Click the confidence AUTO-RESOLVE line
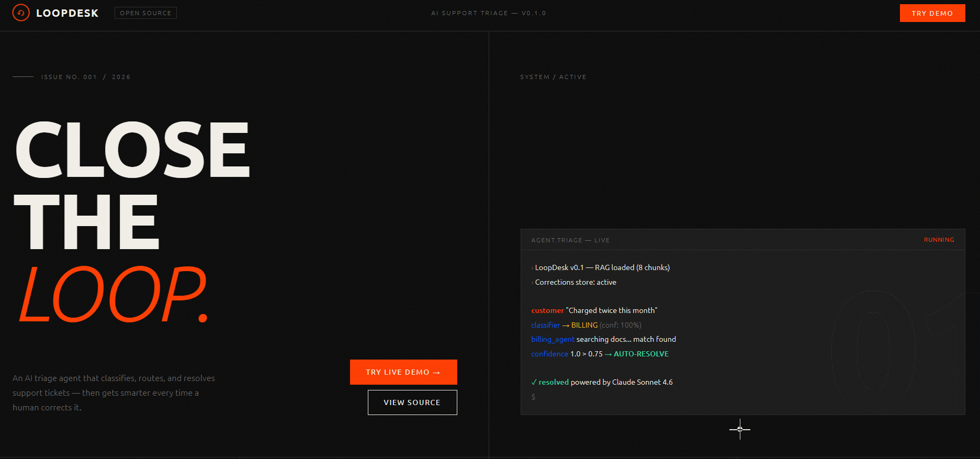 pos(600,354)
